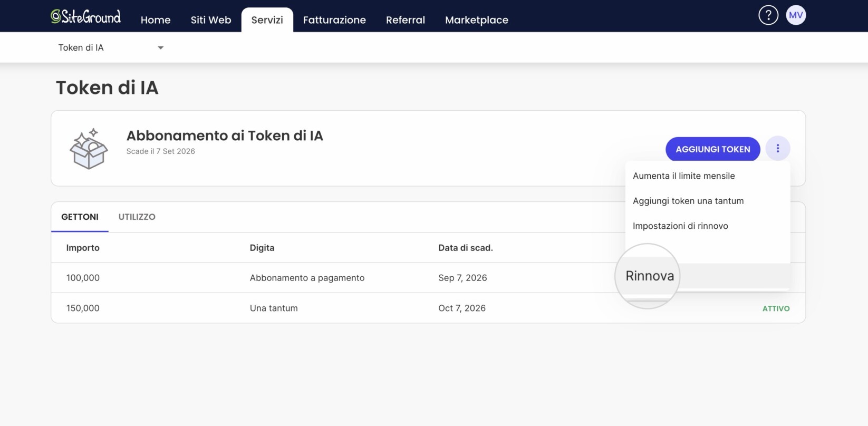Screen dimensions: 868x426
Task: Open the MV user avatar menu
Action: (x=796, y=15)
